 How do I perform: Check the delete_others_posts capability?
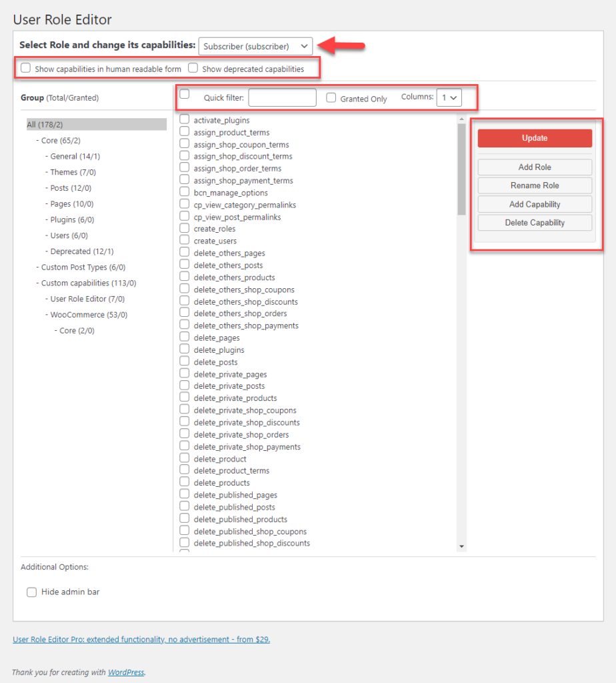[x=185, y=264]
